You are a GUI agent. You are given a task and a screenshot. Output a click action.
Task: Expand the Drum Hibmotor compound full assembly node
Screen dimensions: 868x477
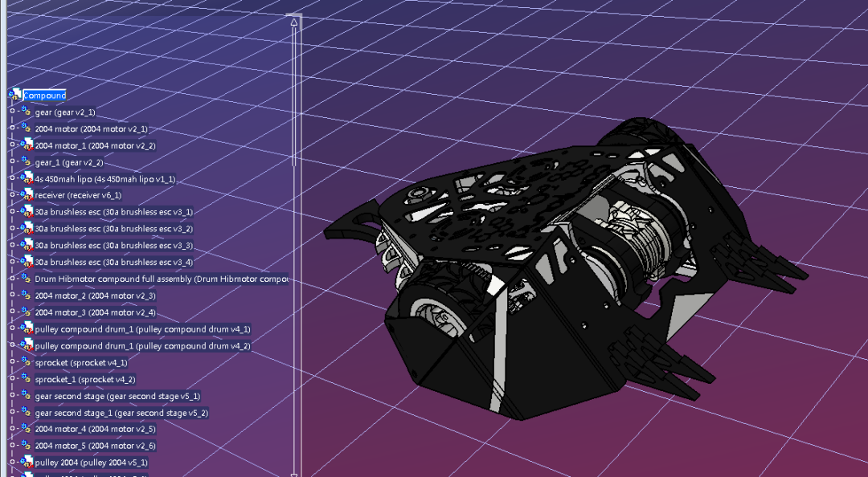[12, 279]
